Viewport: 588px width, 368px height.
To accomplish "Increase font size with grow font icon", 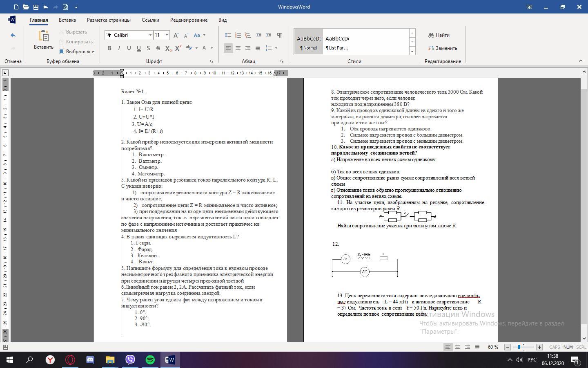I will click(176, 35).
